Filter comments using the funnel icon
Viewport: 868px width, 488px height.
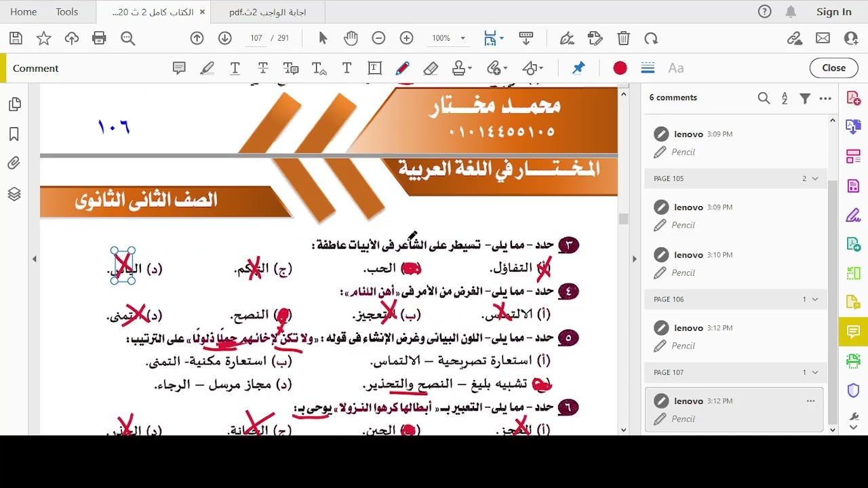(805, 98)
